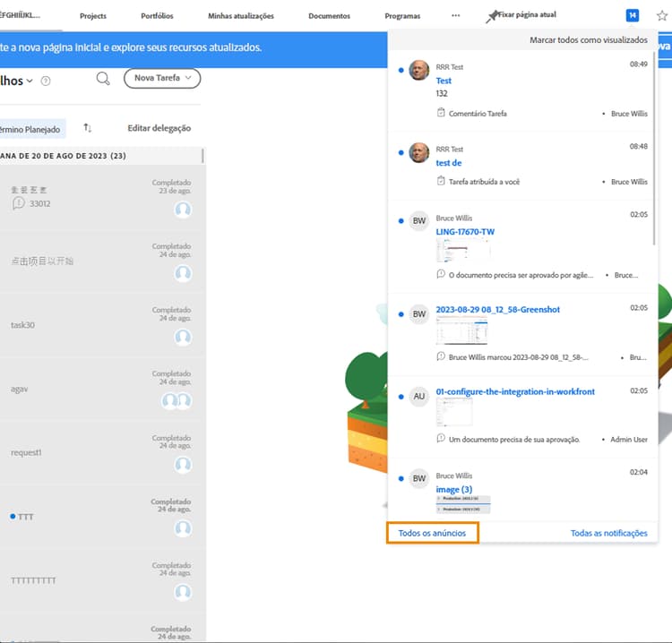
Task: Expand the work list title chevron
Action: click(x=30, y=81)
